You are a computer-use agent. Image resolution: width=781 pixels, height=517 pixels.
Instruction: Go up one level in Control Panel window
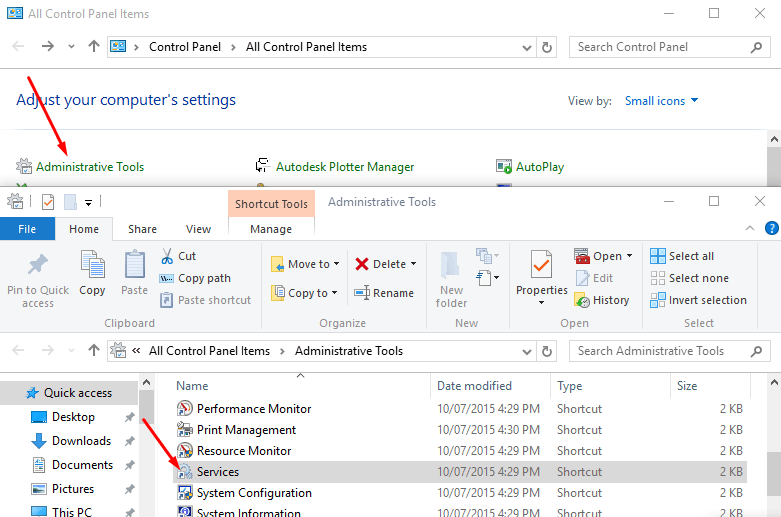tap(94, 47)
